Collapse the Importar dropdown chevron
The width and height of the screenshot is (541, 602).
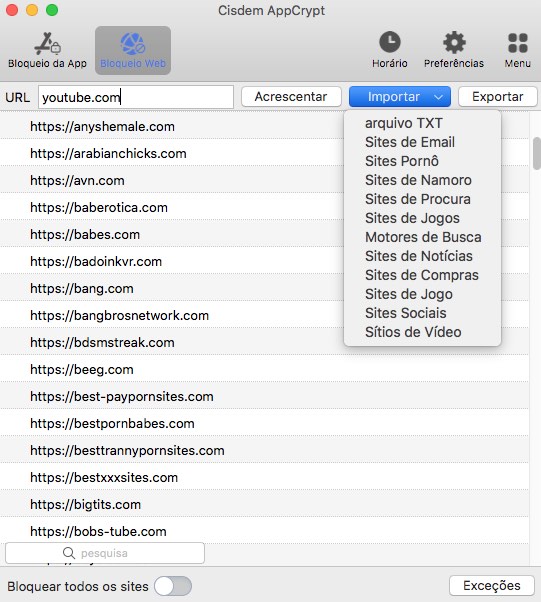click(x=438, y=97)
